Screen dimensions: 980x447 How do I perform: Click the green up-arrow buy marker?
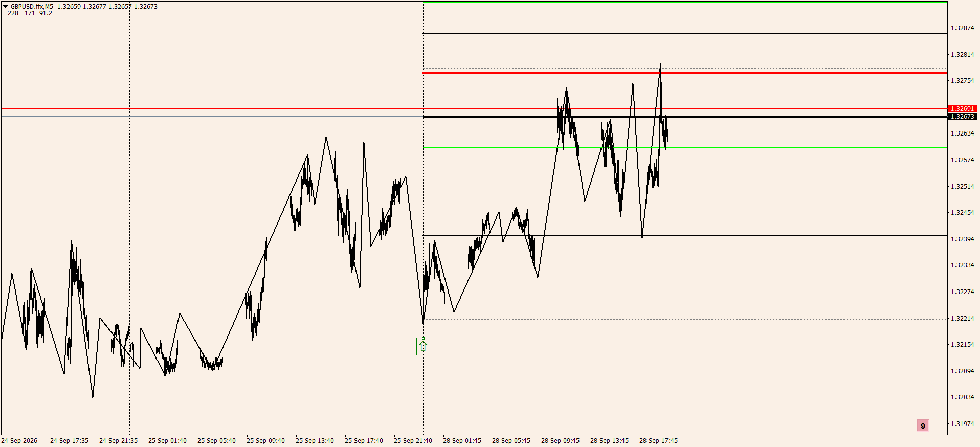pos(423,346)
